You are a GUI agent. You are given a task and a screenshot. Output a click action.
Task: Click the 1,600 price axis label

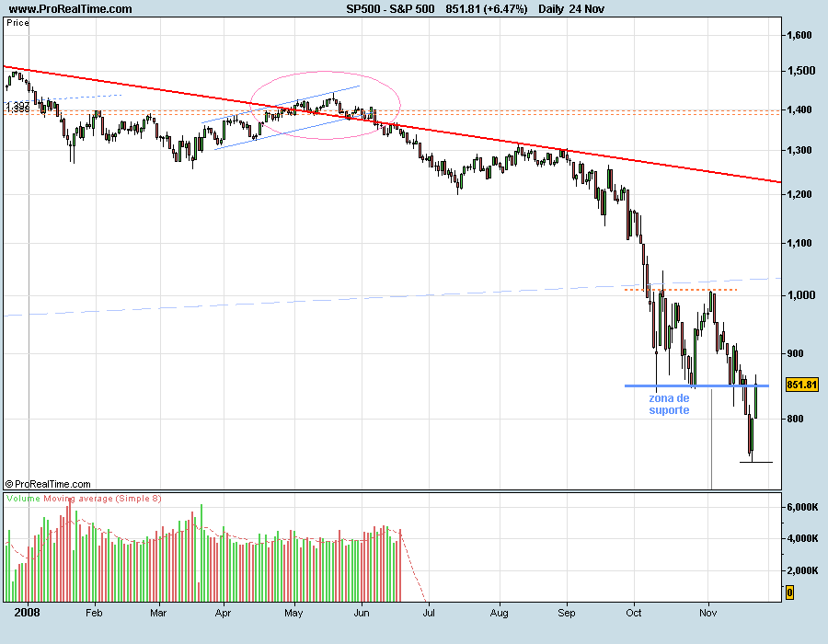[x=799, y=35]
